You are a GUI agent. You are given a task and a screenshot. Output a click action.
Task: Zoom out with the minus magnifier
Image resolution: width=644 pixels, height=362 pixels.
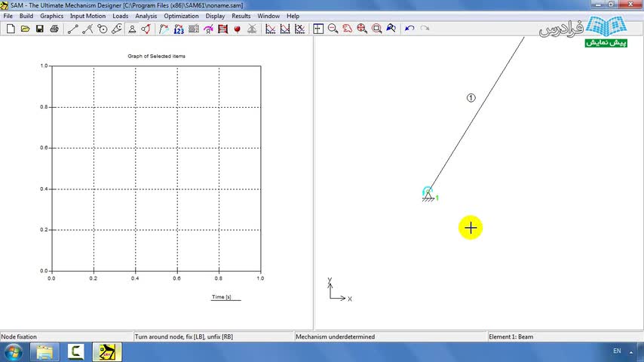coord(333,29)
